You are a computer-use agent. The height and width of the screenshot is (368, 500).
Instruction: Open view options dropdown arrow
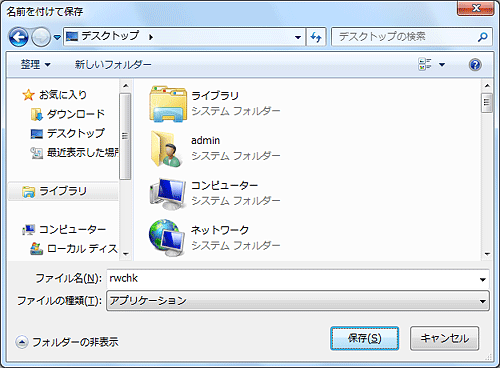click(442, 65)
